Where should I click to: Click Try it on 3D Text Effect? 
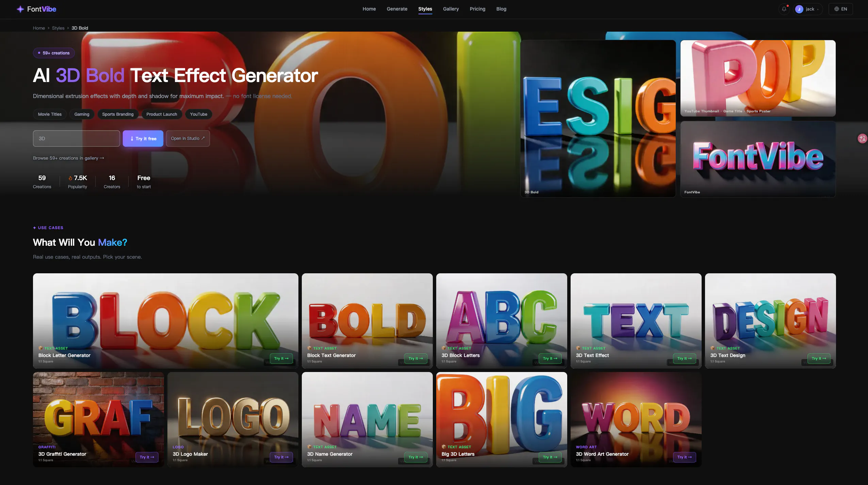coord(684,358)
